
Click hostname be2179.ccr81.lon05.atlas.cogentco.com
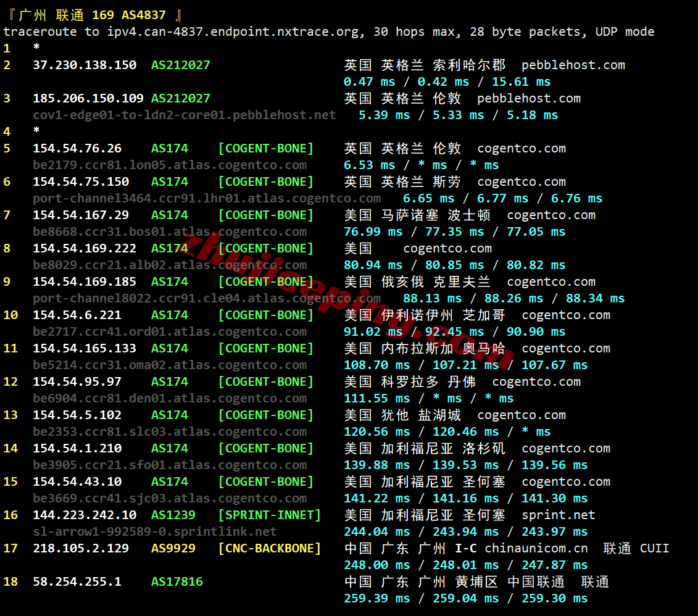pyautogui.click(x=170, y=165)
